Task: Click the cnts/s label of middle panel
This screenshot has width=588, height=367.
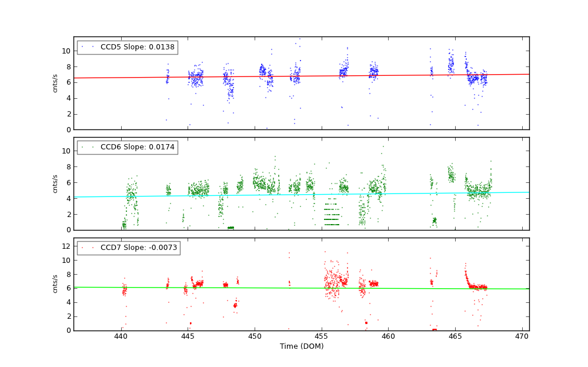Action: pos(55,183)
